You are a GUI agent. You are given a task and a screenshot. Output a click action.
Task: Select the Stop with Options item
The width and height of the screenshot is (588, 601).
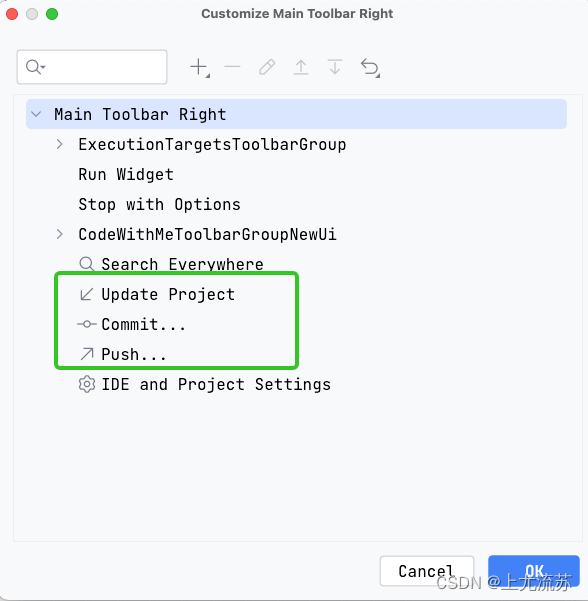click(x=159, y=204)
